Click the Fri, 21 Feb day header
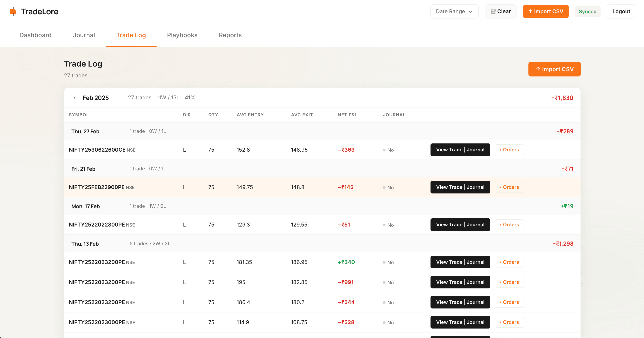The width and height of the screenshot is (644, 338). click(322, 169)
